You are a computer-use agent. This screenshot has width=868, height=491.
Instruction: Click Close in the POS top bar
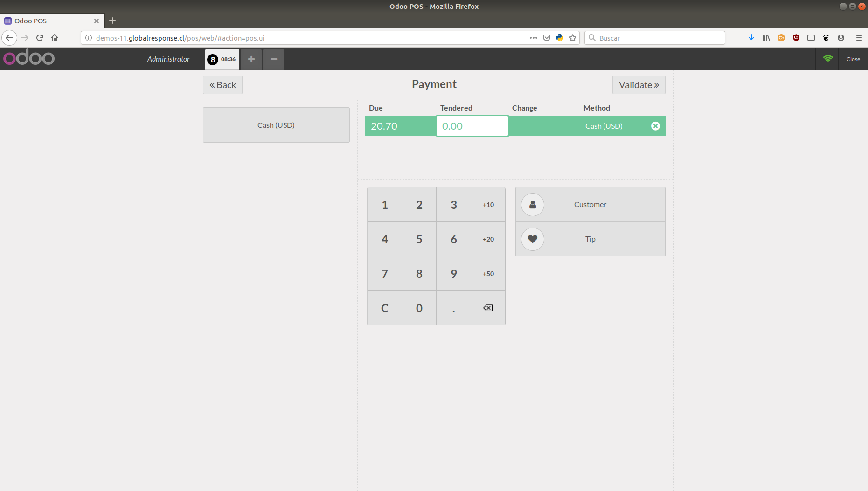[x=853, y=59]
